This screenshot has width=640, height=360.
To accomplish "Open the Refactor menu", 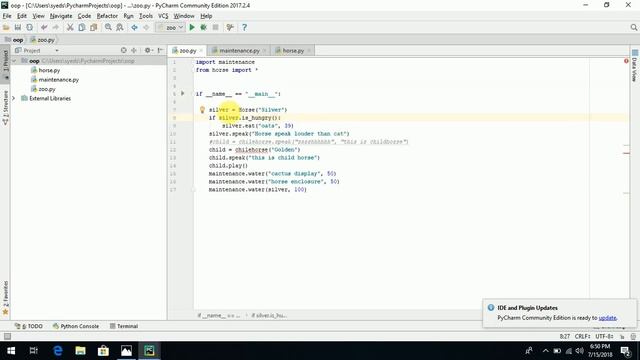I will pos(107,16).
